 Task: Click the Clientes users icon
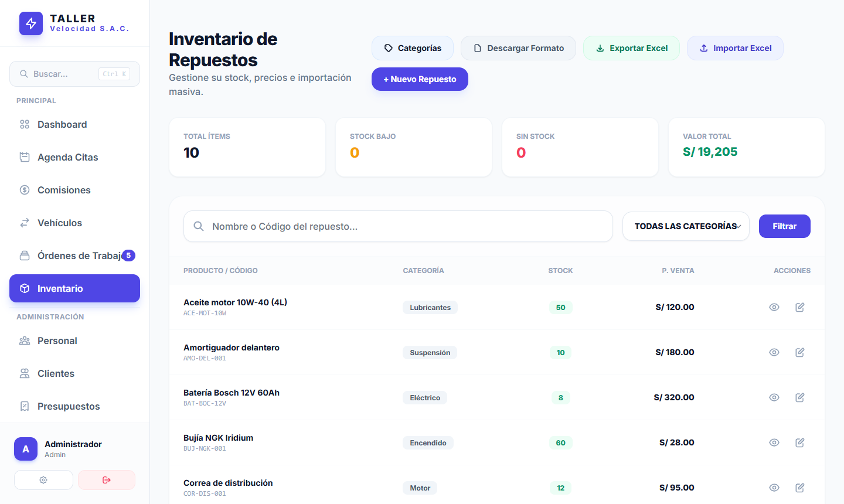pos(25,373)
